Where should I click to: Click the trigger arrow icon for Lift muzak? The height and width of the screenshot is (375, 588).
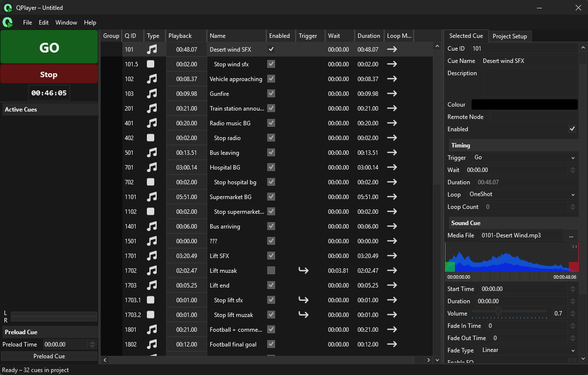[304, 270]
